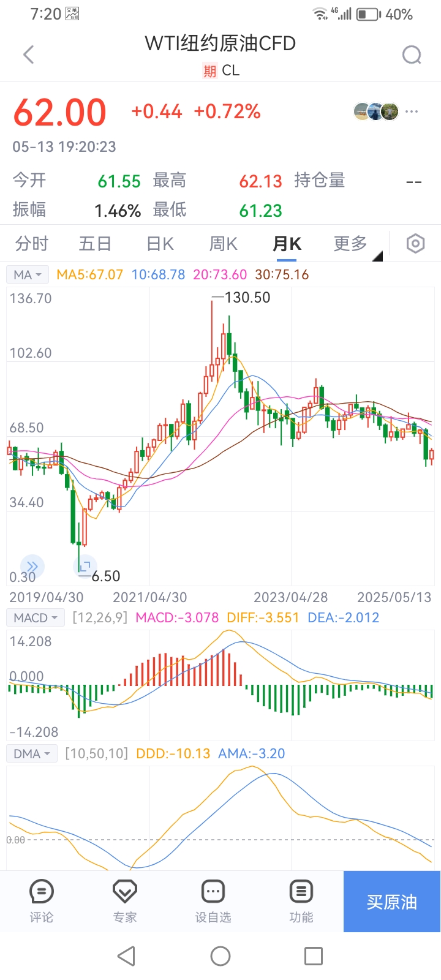The width and height of the screenshot is (441, 980).
Task: Switch to 日K daily chart tab
Action: pyautogui.click(x=160, y=244)
